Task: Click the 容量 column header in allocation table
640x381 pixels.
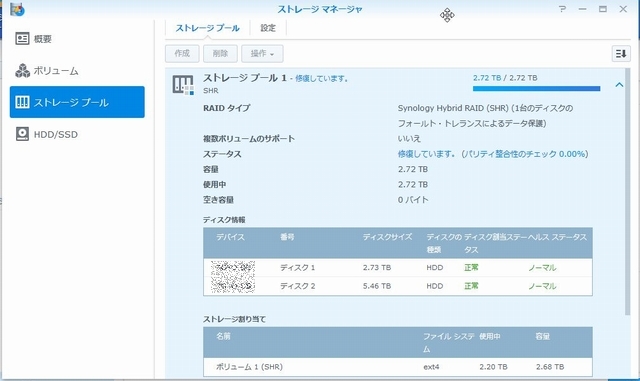Action: 542,336
